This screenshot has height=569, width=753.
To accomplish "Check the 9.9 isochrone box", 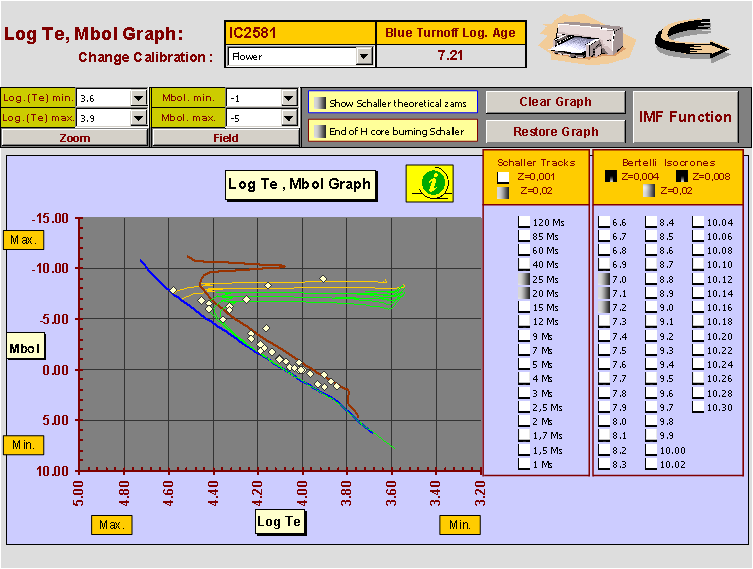I will coord(651,435).
